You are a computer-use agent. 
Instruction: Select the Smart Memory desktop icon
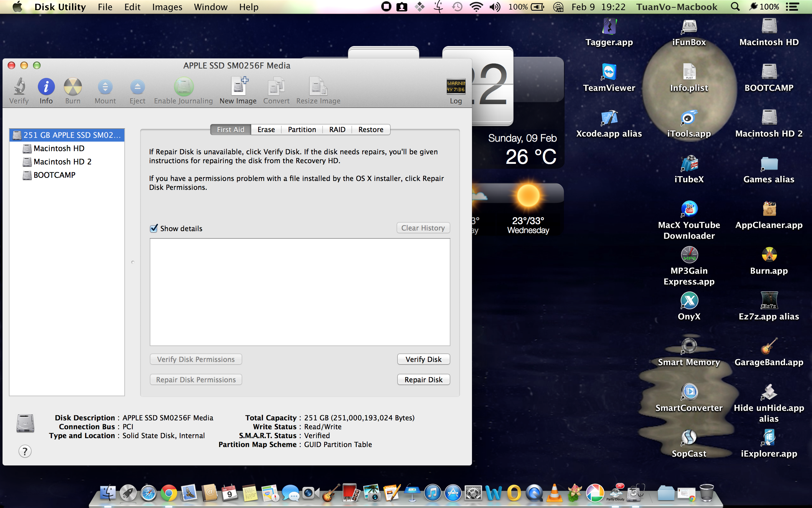tap(689, 346)
